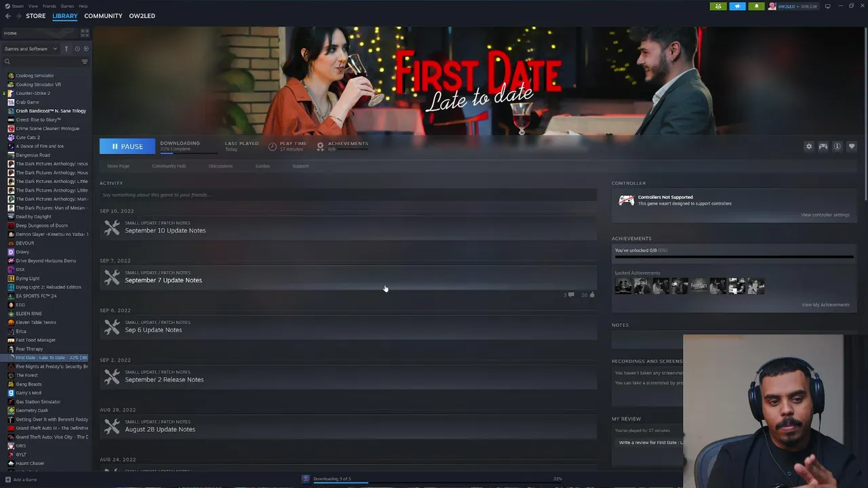Click the Counter-Strike 2 game icon in list
This screenshot has height=488, width=868.
click(x=11, y=94)
